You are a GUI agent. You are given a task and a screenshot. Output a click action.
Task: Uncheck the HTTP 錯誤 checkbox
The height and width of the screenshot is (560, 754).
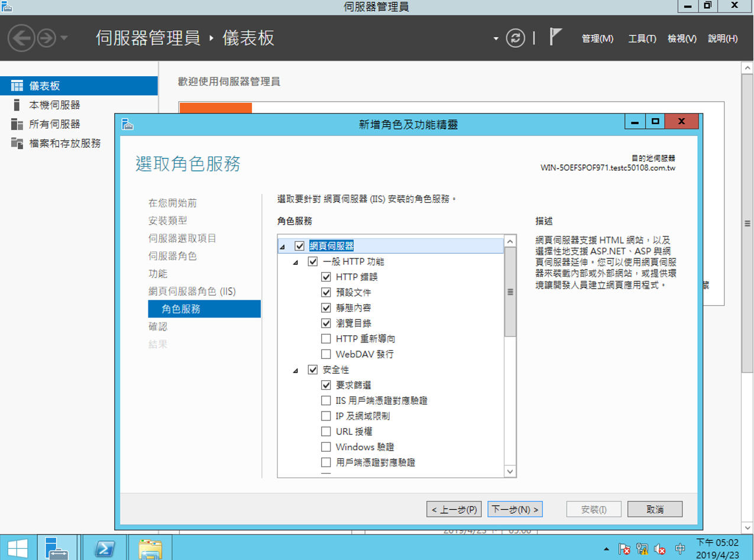(326, 277)
